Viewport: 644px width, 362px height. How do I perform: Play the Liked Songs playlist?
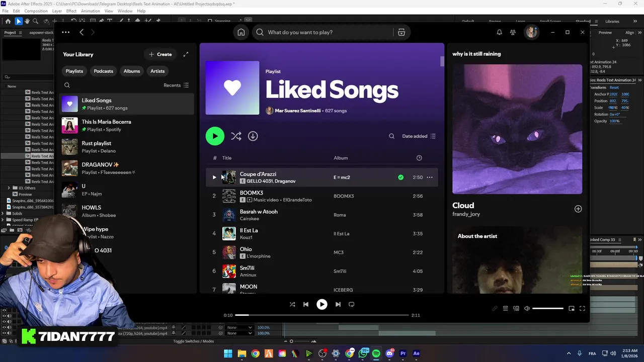click(x=215, y=136)
